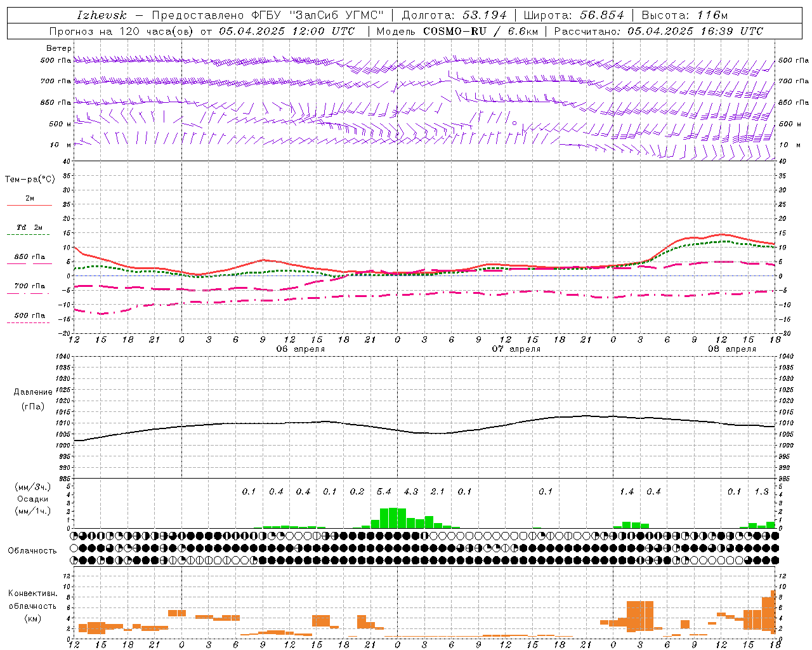Click the '(мм/1ч.)' precipitation unit label
Viewport: 812px width, 650px height.
point(32,511)
